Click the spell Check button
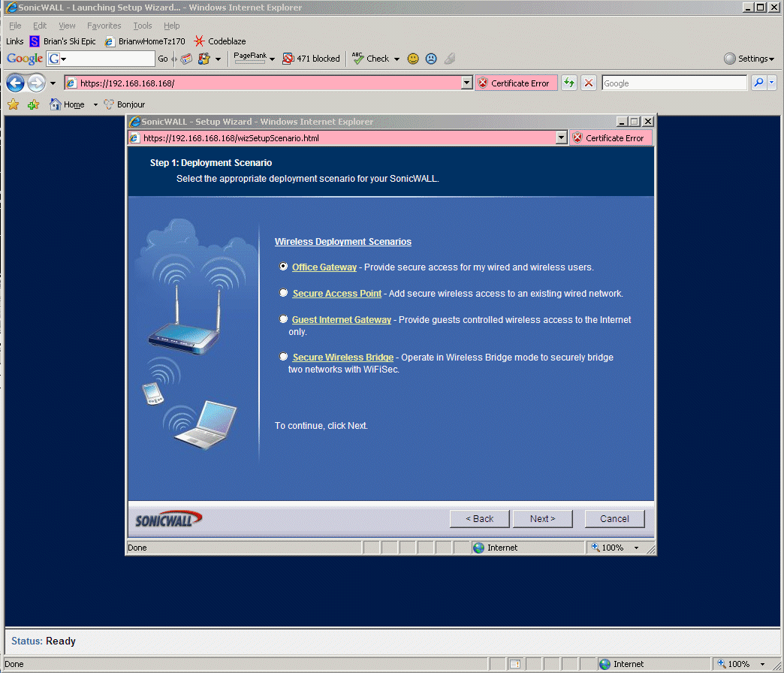This screenshot has height=673, width=784. tap(370, 59)
